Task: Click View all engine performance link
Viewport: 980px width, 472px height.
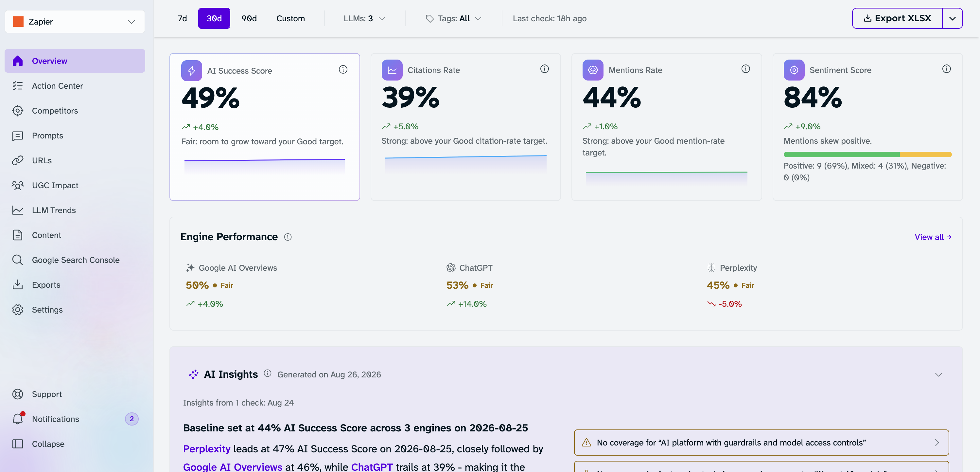Action: 933,237
